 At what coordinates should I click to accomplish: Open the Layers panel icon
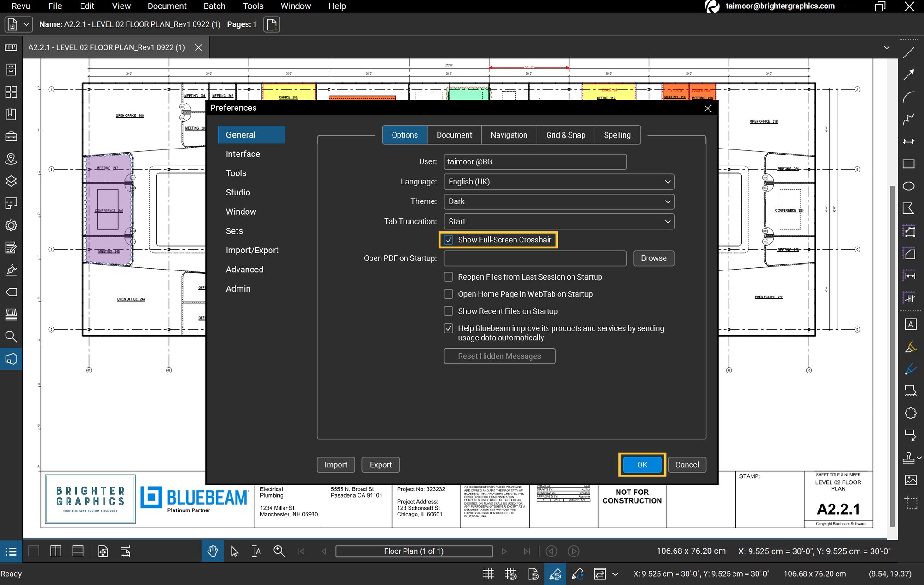click(x=11, y=181)
